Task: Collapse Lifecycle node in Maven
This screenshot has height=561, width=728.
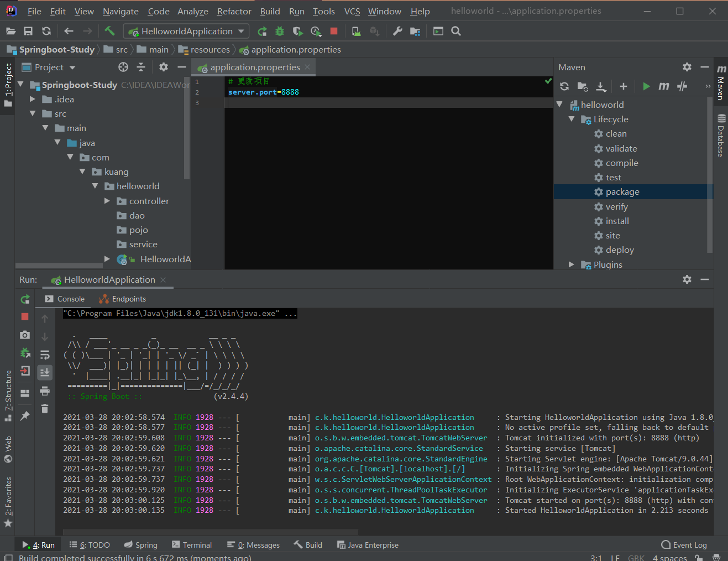Action: point(572,119)
